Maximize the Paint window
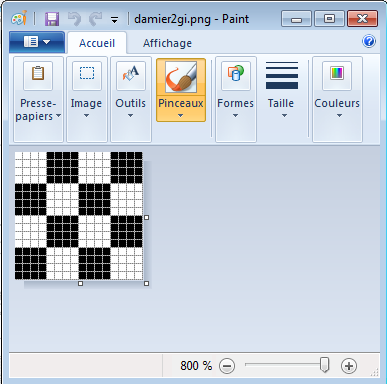The image size is (387, 384). click(x=329, y=19)
